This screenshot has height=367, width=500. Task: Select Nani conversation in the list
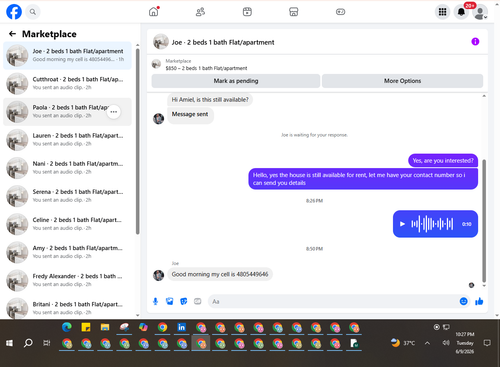67,168
